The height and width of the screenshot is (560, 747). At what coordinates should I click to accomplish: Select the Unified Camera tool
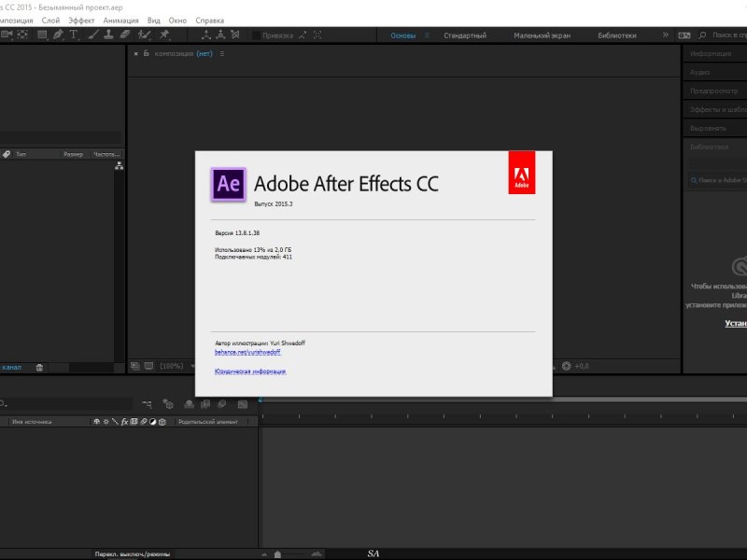(7, 35)
